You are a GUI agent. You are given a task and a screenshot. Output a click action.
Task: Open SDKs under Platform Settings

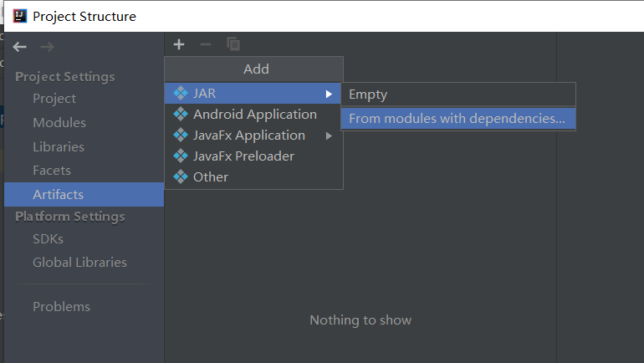48,239
